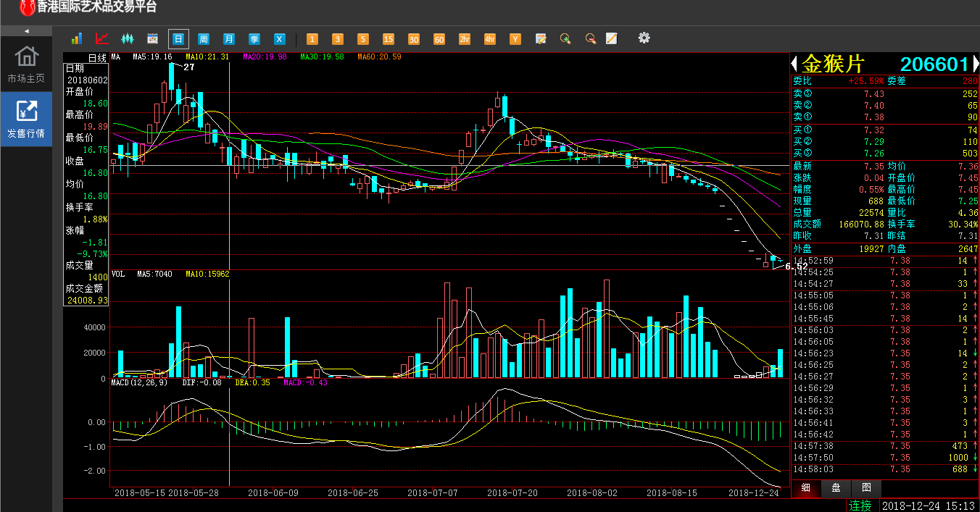Click the 14:52:59 trade row
980x512 pixels.
click(885, 261)
